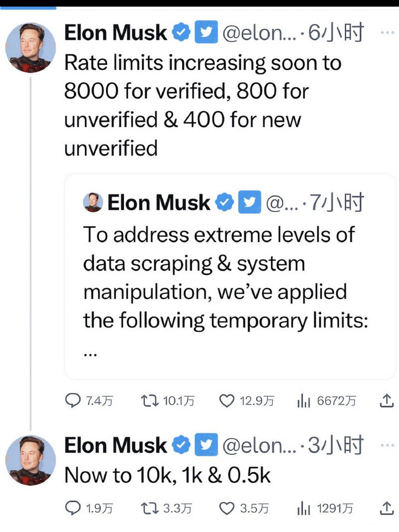Click Twitter bird badge on top tweet
The width and height of the screenshot is (399, 532).
tap(206, 32)
